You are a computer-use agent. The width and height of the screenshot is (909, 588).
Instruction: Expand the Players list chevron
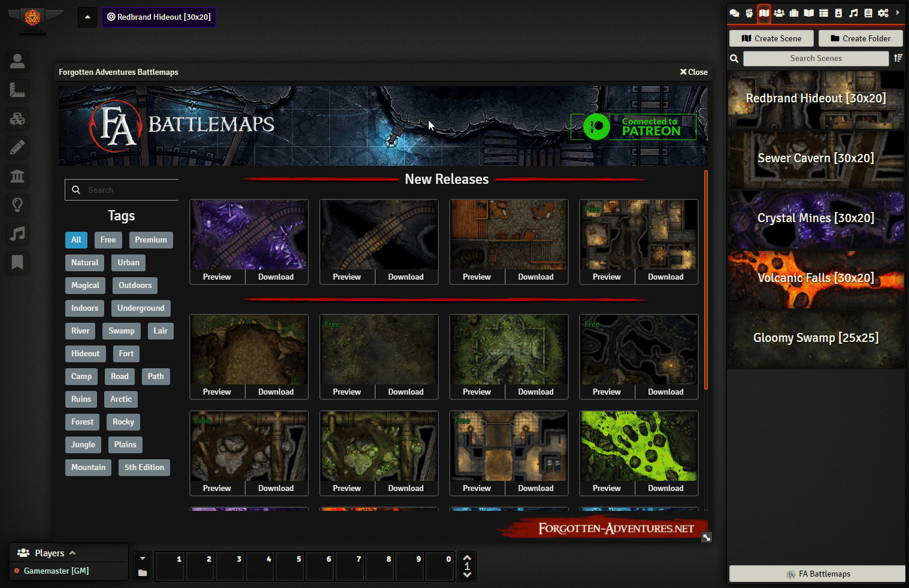point(72,553)
